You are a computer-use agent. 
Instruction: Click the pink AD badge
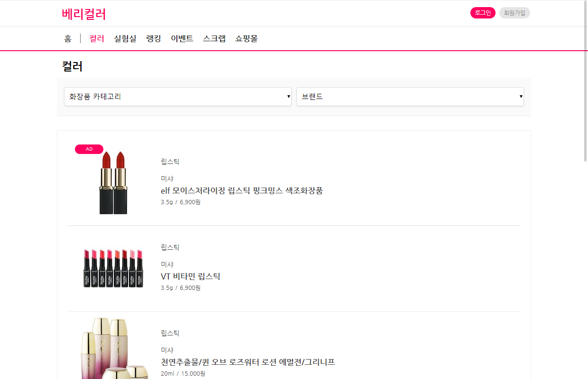tap(89, 149)
